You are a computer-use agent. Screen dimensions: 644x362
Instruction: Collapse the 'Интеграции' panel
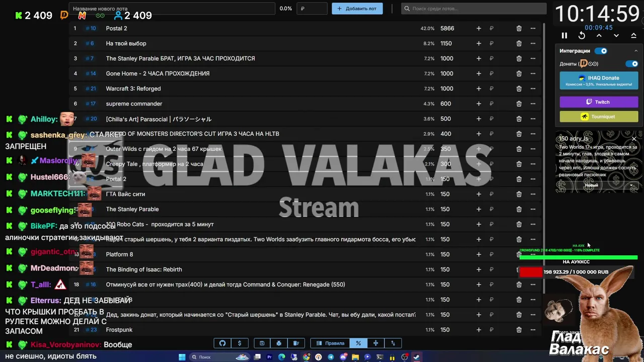[635, 51]
